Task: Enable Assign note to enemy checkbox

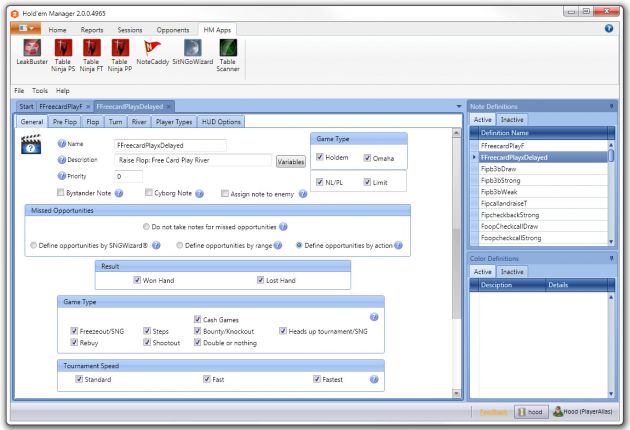Action: (x=225, y=194)
